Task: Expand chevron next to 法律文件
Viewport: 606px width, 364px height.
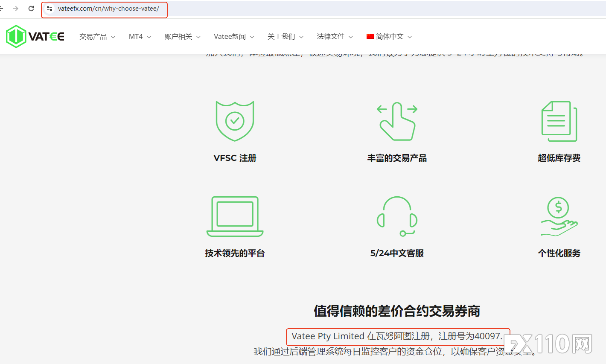Action: pos(351,37)
